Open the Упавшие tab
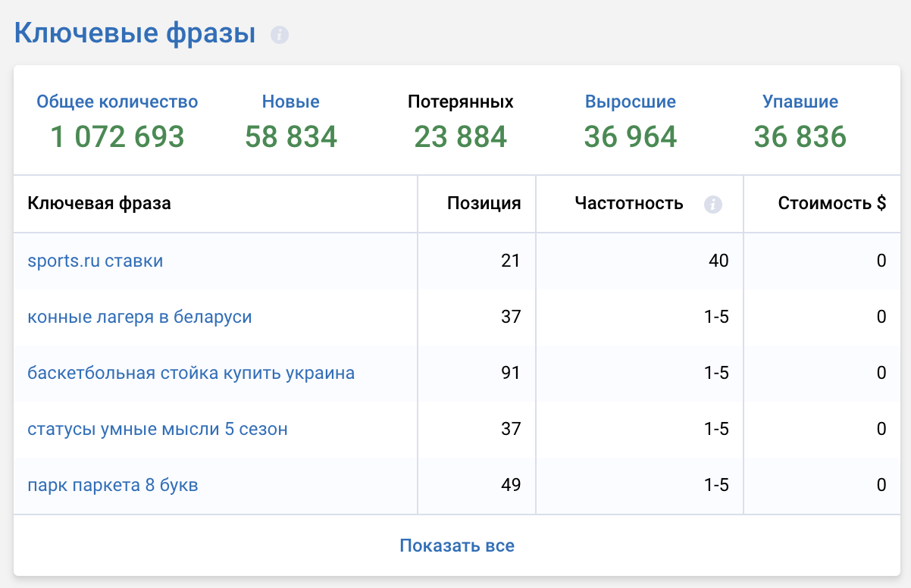This screenshot has width=911, height=588. point(800,102)
